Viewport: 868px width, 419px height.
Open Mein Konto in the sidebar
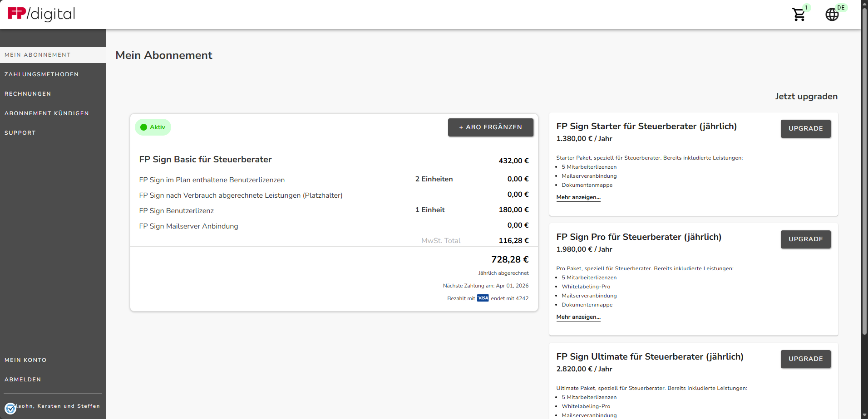25,360
